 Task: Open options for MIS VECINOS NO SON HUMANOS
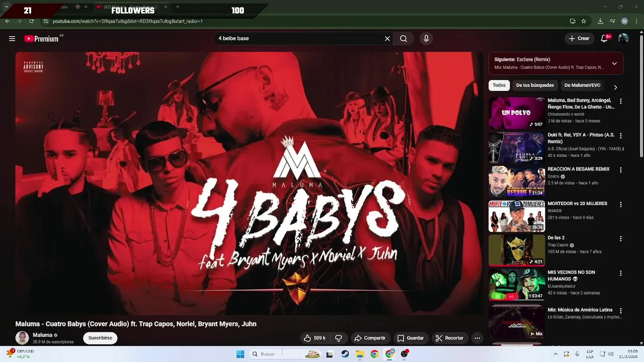620,273
